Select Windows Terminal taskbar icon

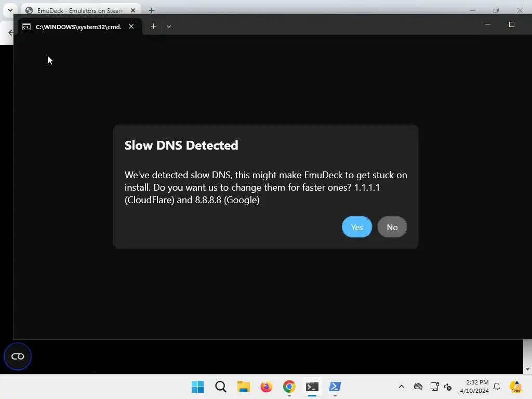click(312, 387)
